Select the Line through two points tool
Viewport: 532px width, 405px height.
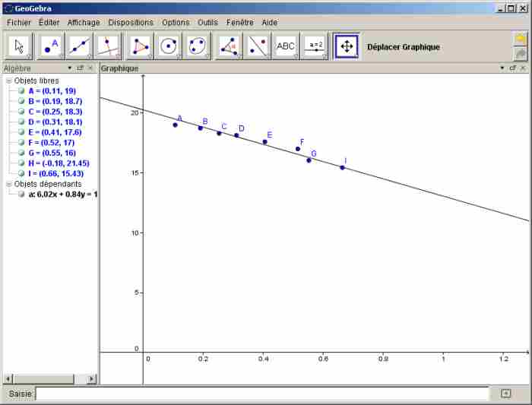tap(79, 46)
